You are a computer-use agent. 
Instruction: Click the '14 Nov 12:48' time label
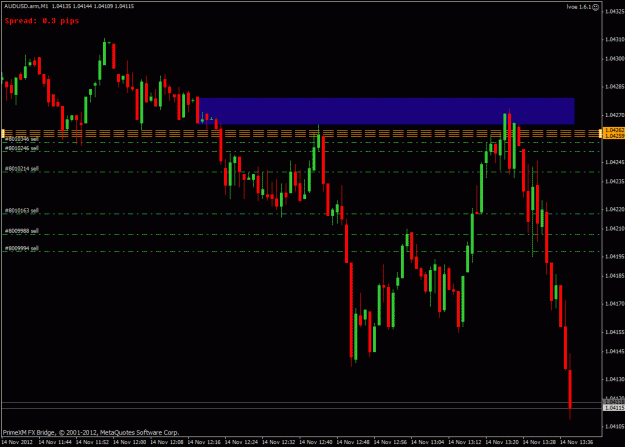pos(353,442)
